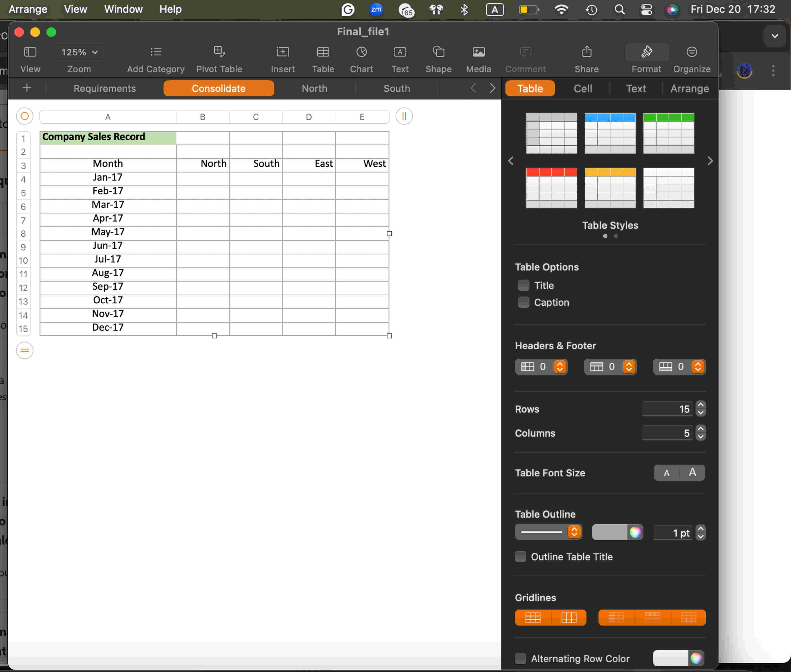Show next table styles page arrow
This screenshot has width=791, height=672.
coord(710,161)
